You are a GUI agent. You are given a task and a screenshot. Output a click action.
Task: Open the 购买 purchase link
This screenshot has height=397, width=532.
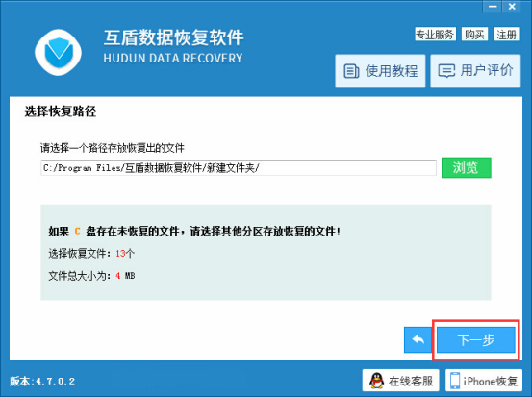coord(474,35)
